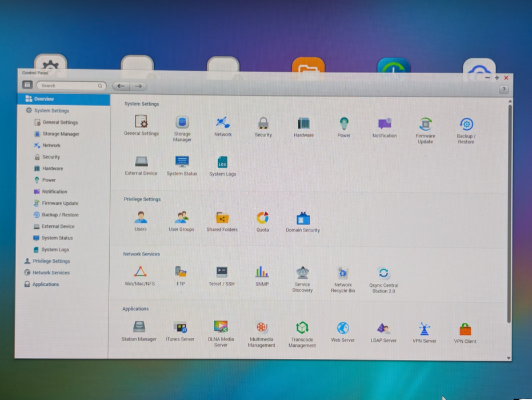Open Qsync Central Station 2.0 icon
The width and height of the screenshot is (532, 400).
point(384,274)
